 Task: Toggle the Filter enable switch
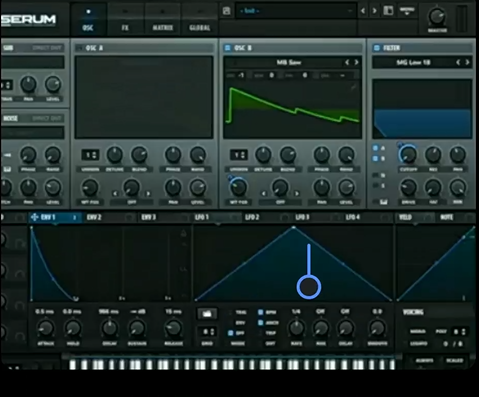pyautogui.click(x=377, y=48)
